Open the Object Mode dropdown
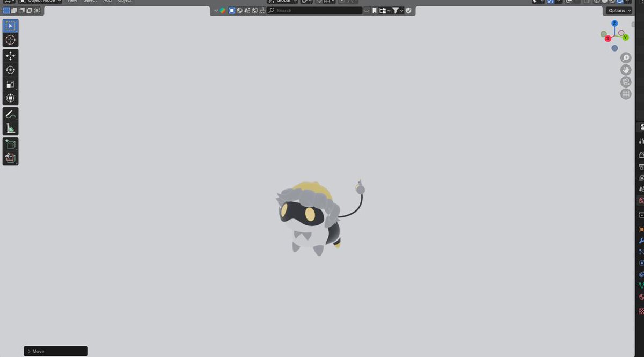 click(40, 1)
